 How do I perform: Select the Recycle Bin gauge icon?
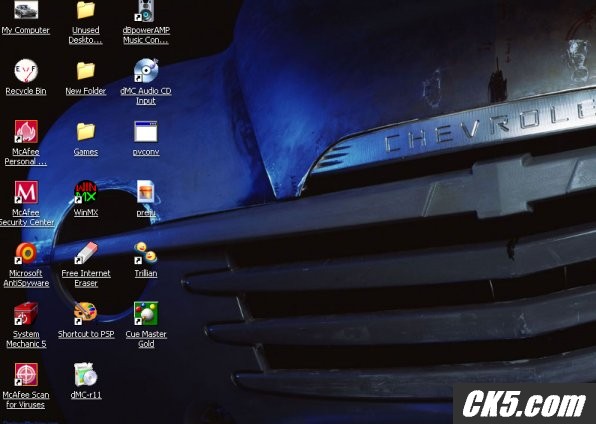pyautogui.click(x=26, y=71)
